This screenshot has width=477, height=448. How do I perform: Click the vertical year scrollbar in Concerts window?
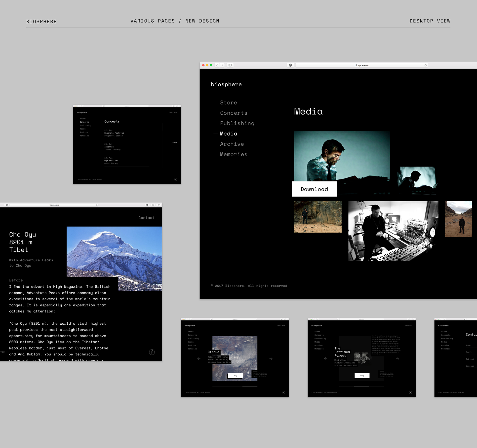point(162,145)
